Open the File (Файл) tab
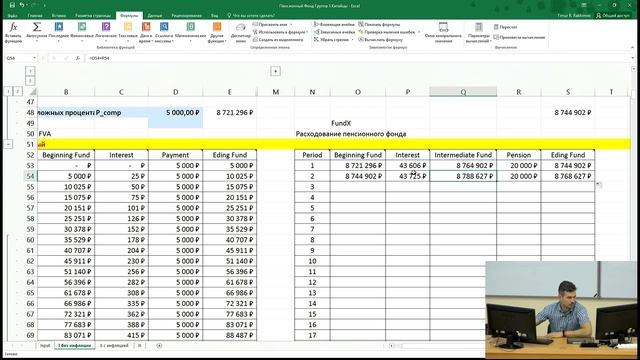 point(12,16)
